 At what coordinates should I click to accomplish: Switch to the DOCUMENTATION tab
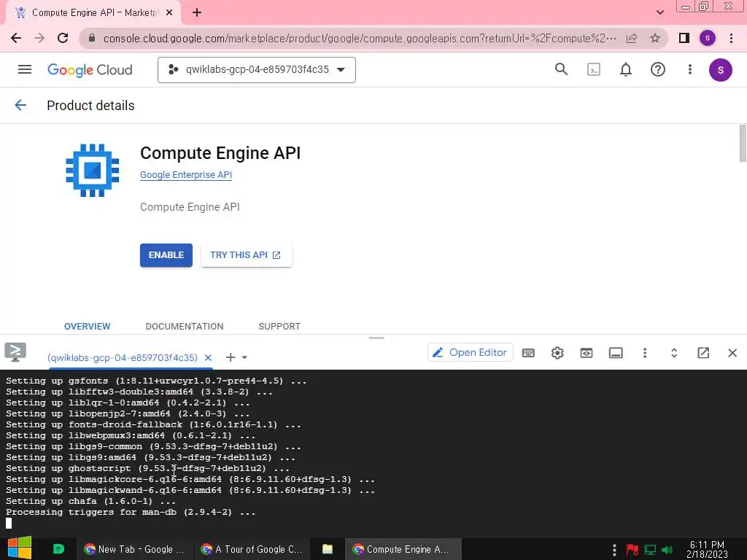point(185,326)
